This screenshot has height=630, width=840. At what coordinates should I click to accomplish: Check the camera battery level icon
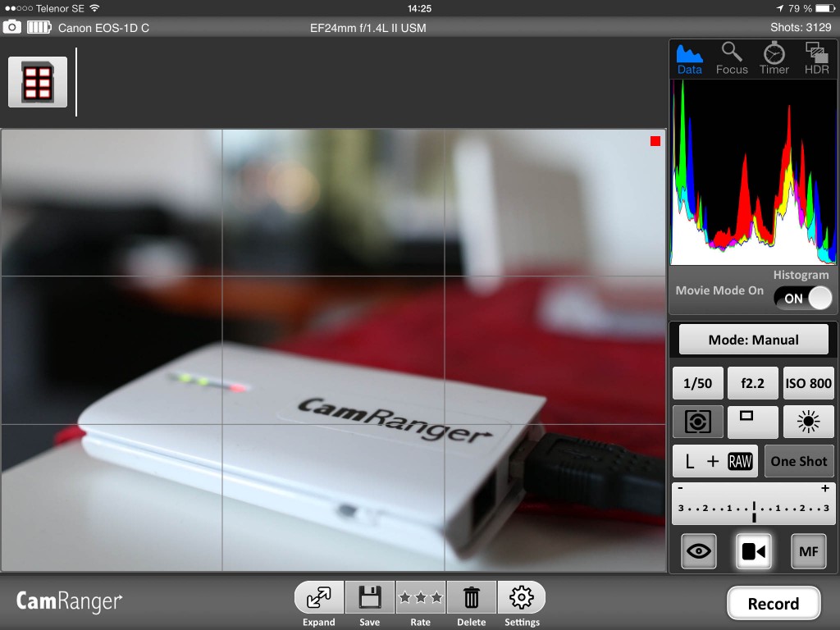pos(39,27)
